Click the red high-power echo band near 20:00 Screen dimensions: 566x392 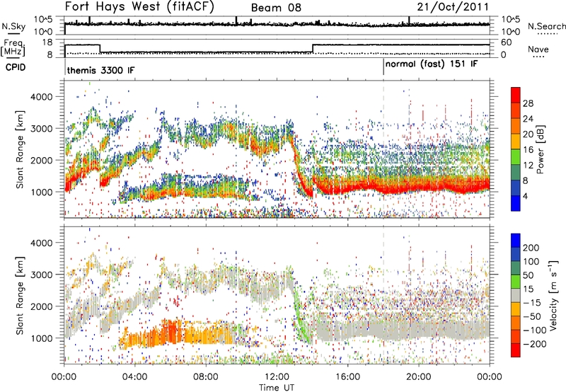tap(419, 185)
